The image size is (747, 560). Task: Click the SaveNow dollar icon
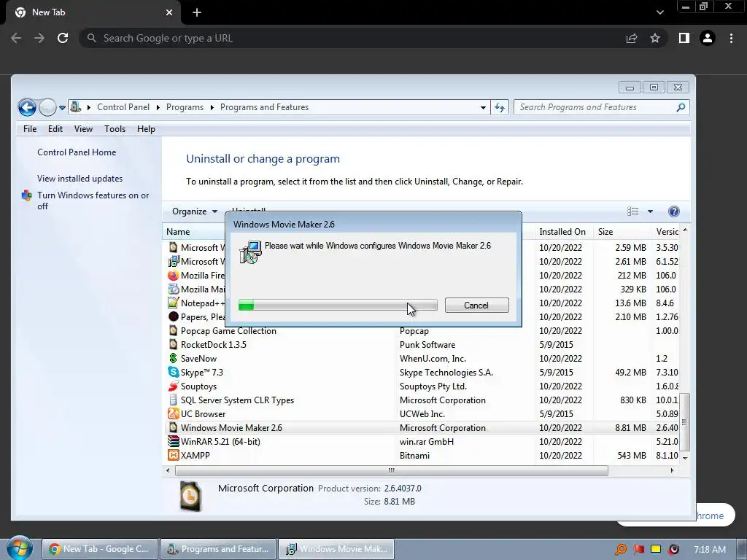[173, 359]
